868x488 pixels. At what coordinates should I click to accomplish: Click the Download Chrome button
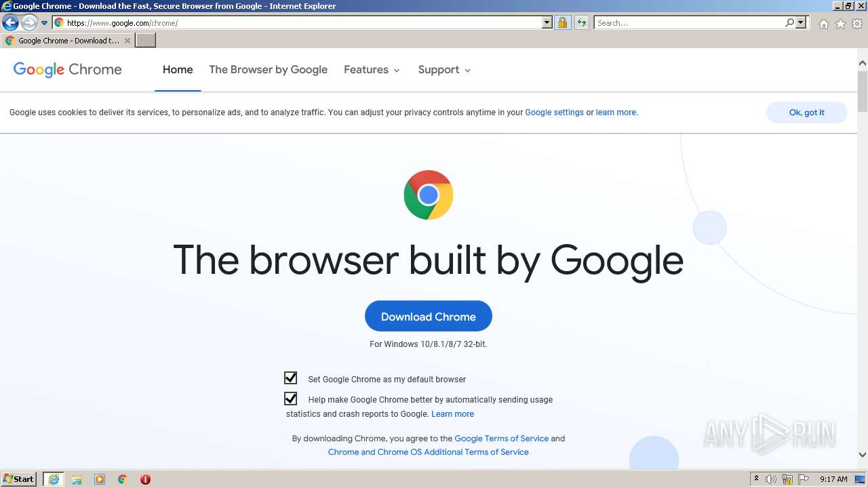coord(429,317)
